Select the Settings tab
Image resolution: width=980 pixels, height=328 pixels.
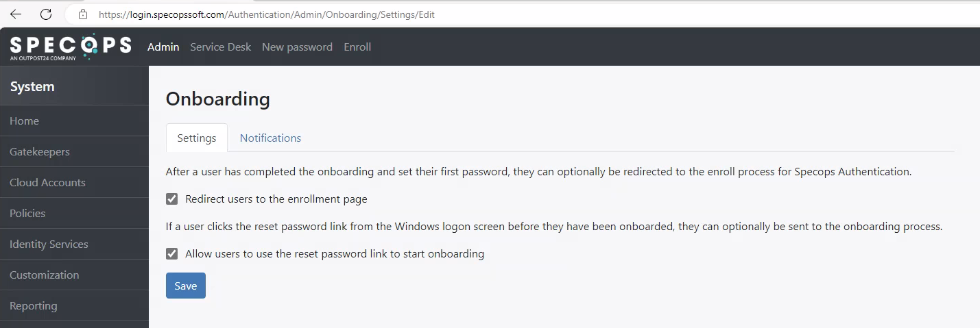[x=197, y=138]
